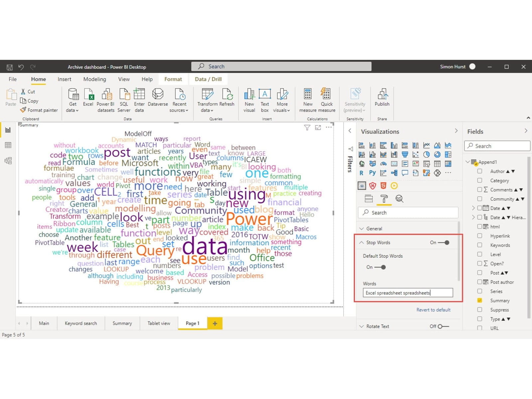Open the Model view in left sidebar
Image resolution: width=532 pixels, height=399 pixels.
coord(8,161)
